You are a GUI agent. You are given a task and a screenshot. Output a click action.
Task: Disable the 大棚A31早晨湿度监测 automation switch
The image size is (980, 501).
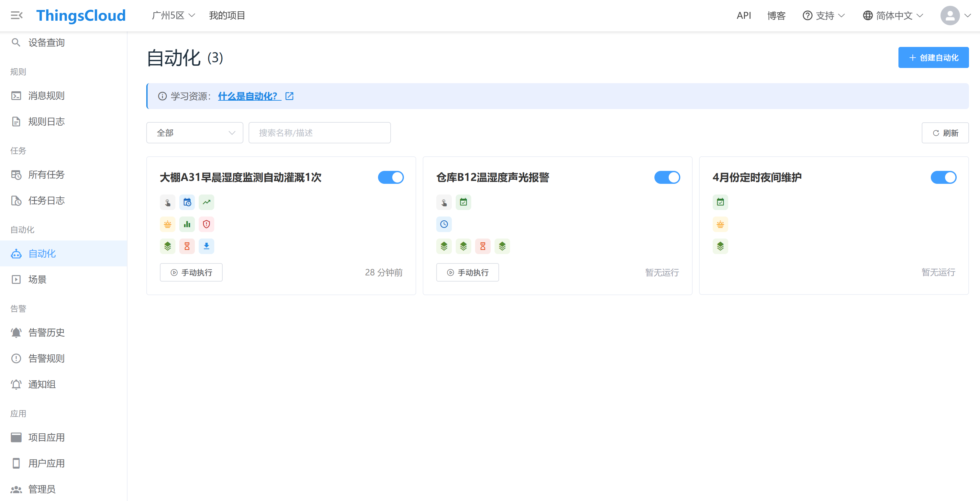(x=390, y=177)
